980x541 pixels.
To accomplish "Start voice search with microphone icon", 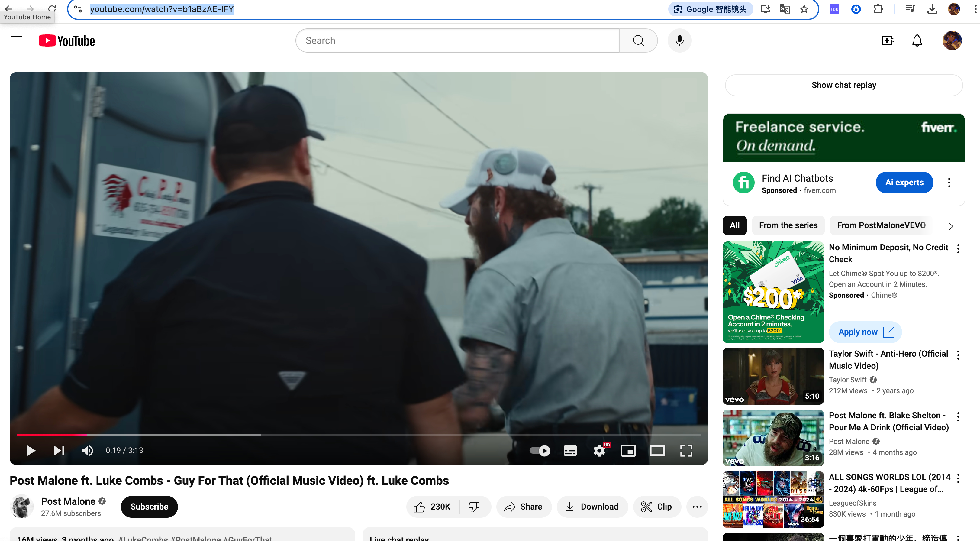I will (x=679, y=40).
